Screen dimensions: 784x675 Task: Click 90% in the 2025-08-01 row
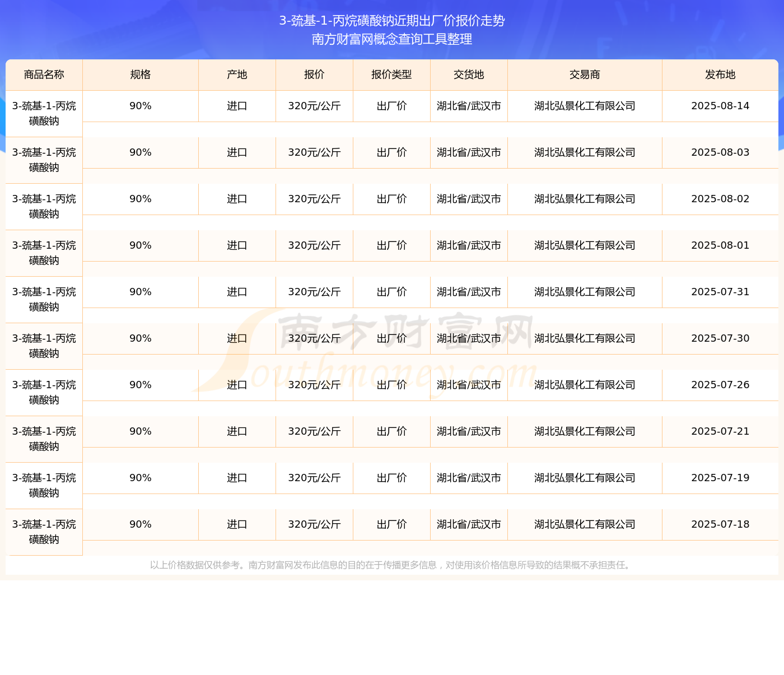(141, 245)
